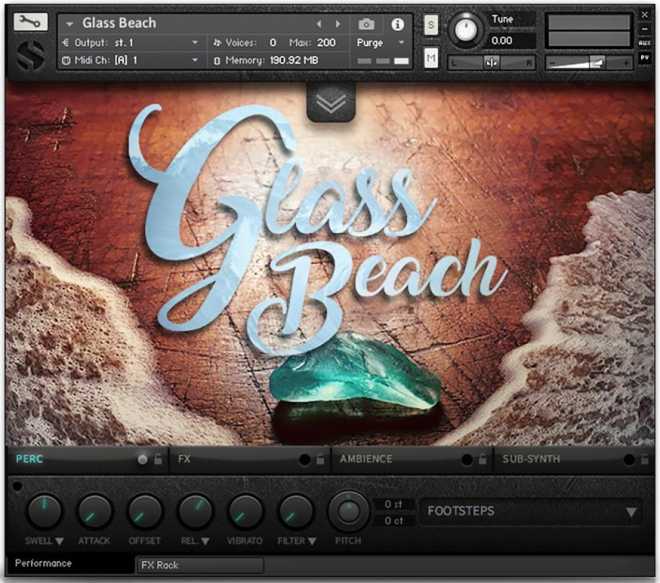The width and height of the screenshot is (660, 583).
Task: Go to next instrument with right arrow
Action: (338, 24)
